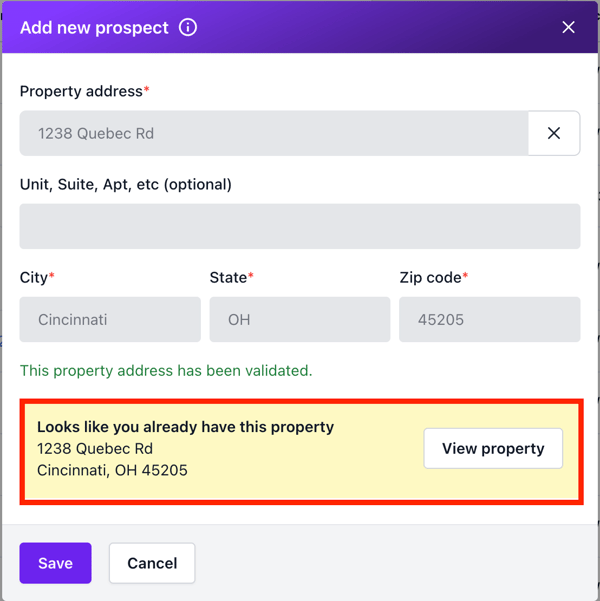Select the State field showing OH
Screen dimensions: 600x601
pos(300,320)
